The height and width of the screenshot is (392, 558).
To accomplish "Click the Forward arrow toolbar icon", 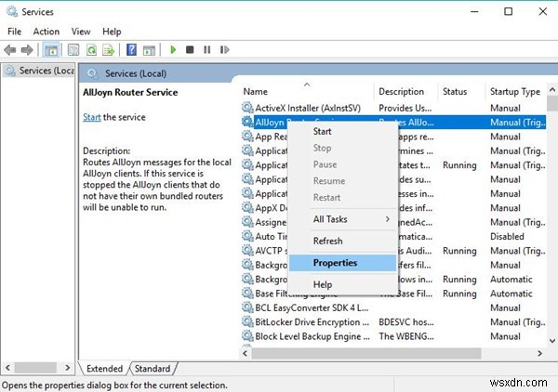I will click(27, 50).
